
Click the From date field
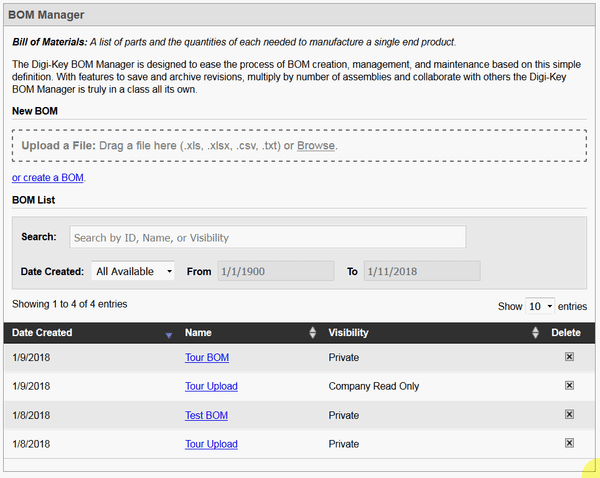coord(275,271)
